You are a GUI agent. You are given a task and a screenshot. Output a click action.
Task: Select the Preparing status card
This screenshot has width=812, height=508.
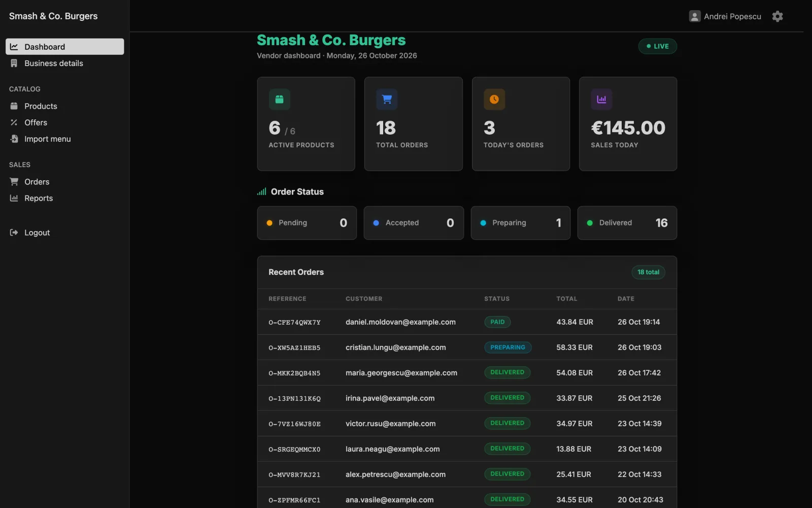pos(521,223)
